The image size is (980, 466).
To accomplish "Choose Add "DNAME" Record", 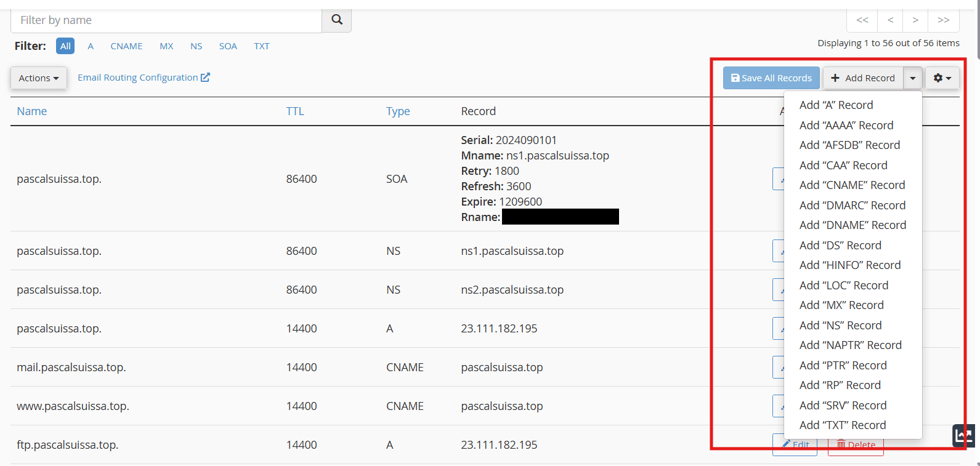I will [x=852, y=225].
